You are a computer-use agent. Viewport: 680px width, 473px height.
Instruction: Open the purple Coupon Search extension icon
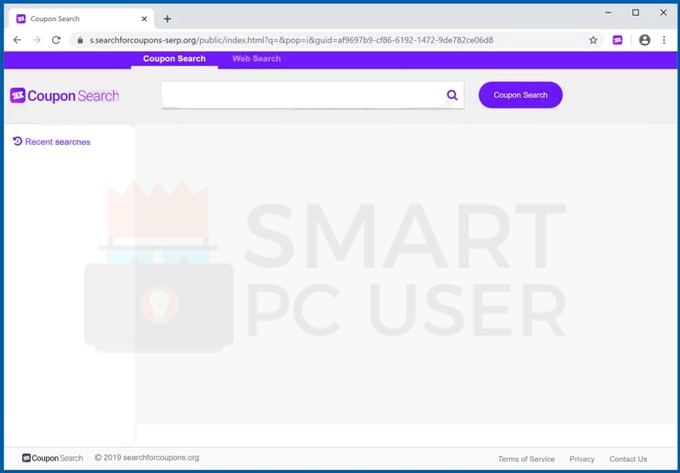[618, 40]
